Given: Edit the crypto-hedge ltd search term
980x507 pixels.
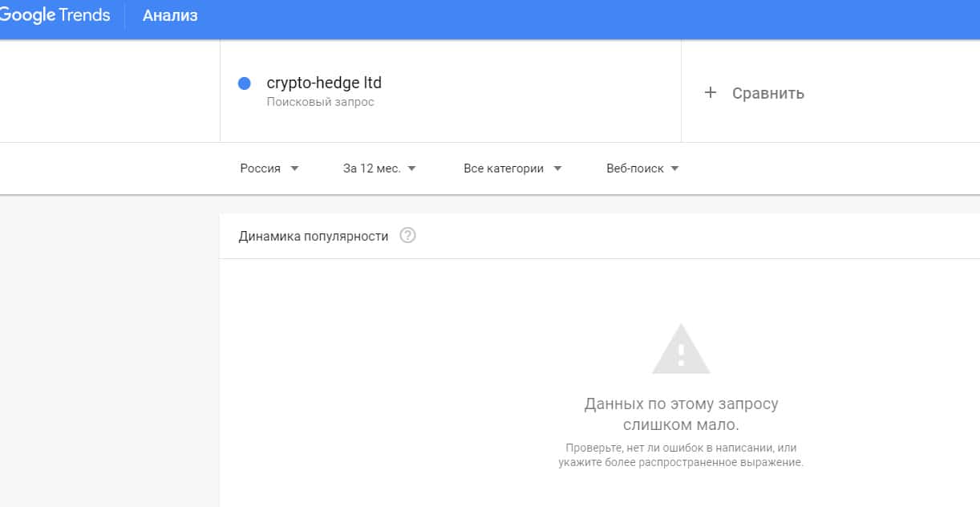Looking at the screenshot, I should click(324, 83).
